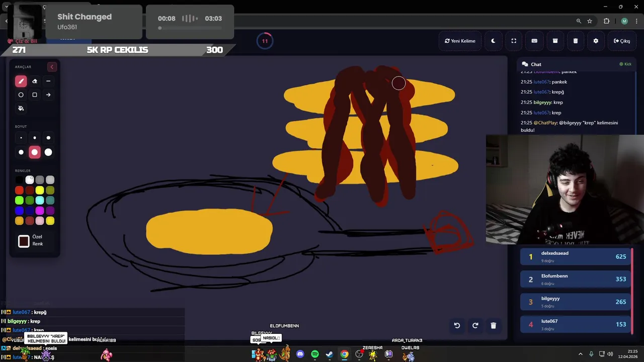The width and height of the screenshot is (644, 362).
Task: Select the paint bucket fill tool
Action: pos(21,108)
